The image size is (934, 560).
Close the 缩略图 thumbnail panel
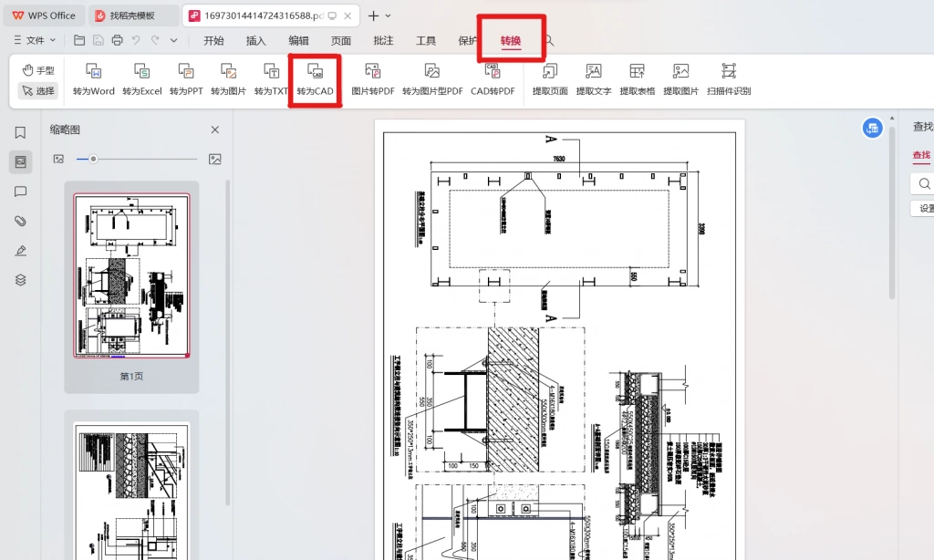[x=215, y=130]
